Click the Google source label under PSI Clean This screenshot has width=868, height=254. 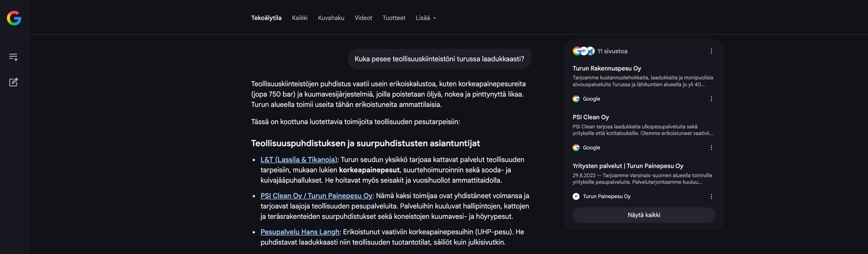pyautogui.click(x=591, y=148)
